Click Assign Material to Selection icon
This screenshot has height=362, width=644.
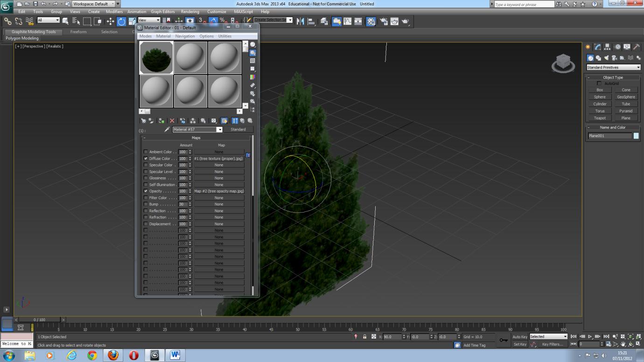coord(161,120)
